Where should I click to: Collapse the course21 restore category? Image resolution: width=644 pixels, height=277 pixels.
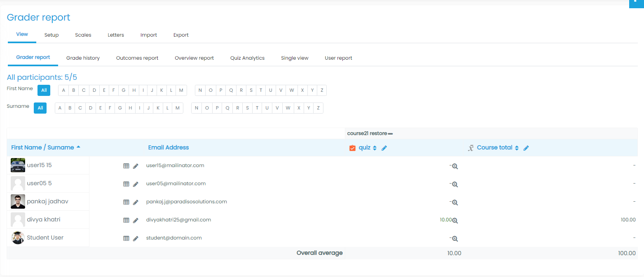[390, 134]
